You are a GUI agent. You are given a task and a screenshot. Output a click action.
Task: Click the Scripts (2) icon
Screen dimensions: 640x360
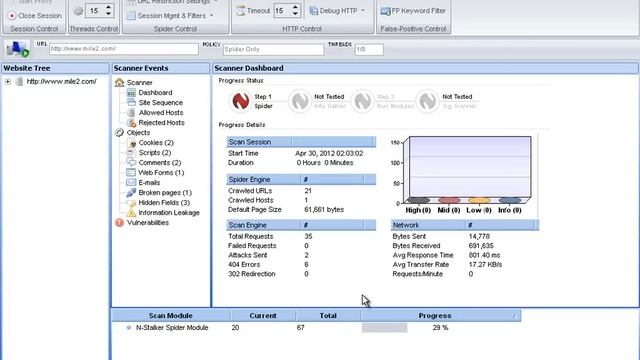pyautogui.click(x=131, y=153)
